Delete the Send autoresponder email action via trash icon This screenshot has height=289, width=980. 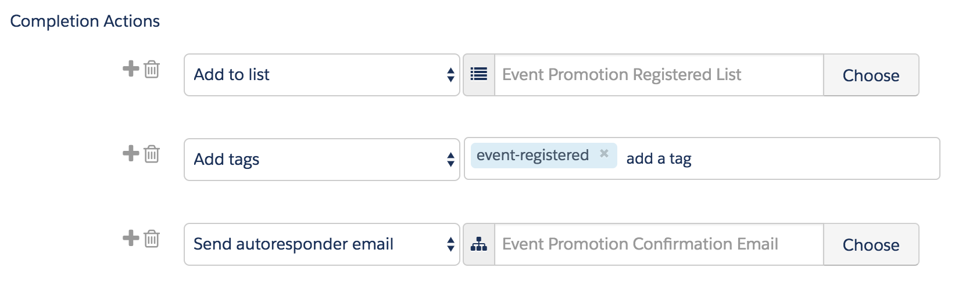click(152, 239)
